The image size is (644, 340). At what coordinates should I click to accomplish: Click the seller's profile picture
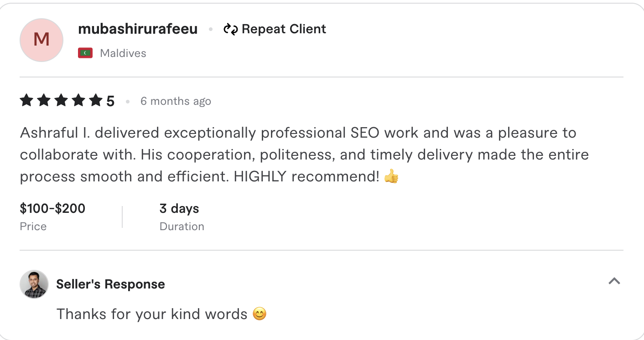point(34,284)
